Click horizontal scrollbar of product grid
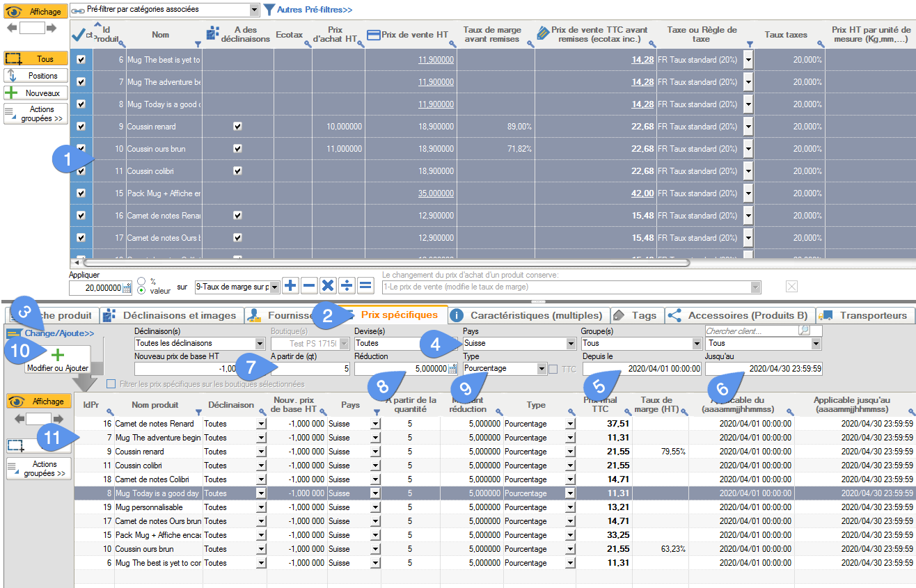This screenshot has width=916, height=588. (x=386, y=262)
